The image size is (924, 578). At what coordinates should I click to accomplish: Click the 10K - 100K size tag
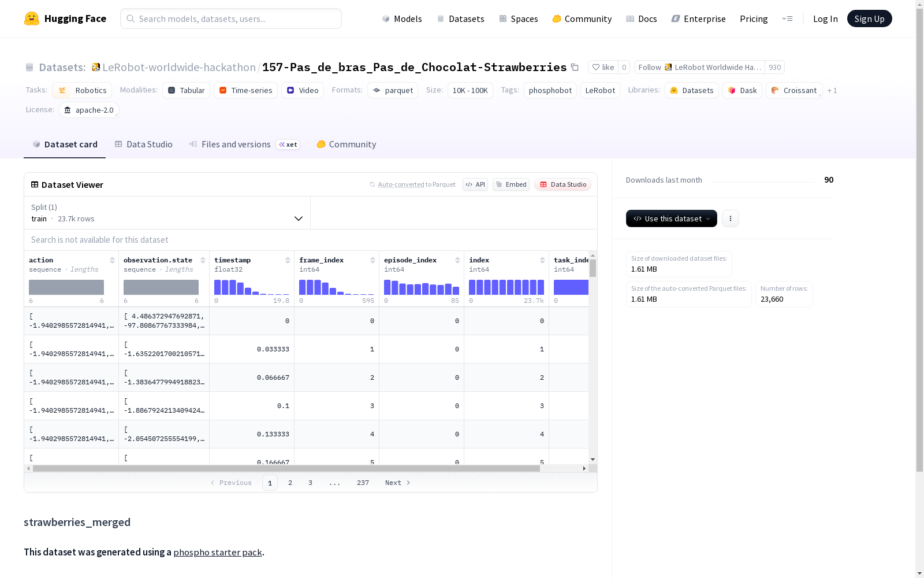(x=470, y=90)
